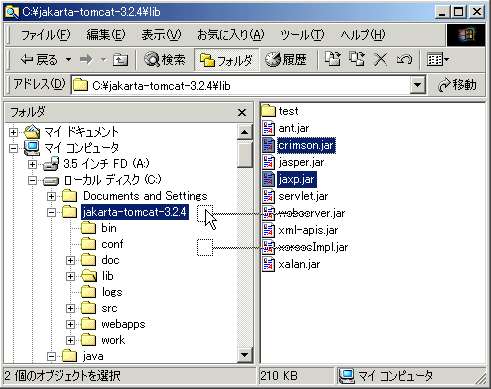Expand the マイ ドキュメント tree node
The image size is (491, 389).
coord(13,132)
